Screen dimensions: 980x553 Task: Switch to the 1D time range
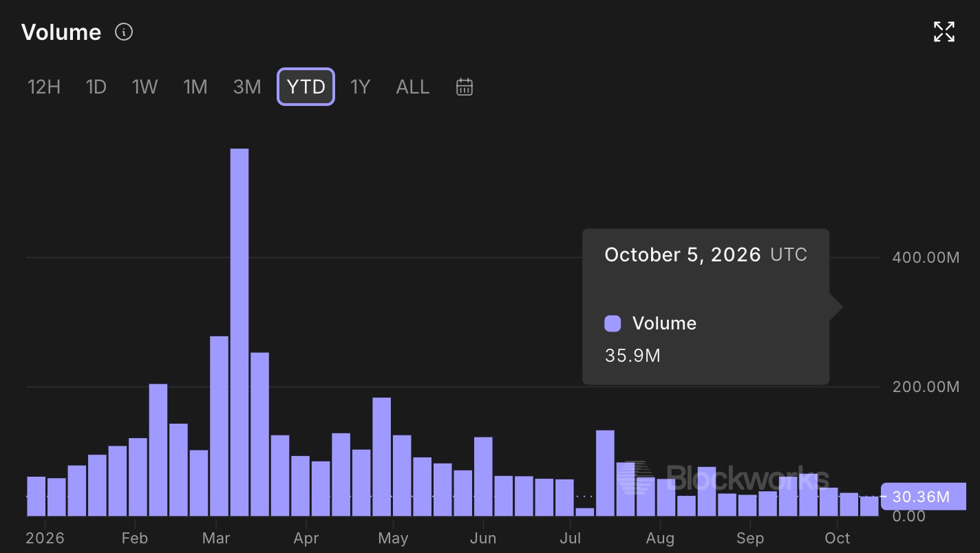point(96,87)
